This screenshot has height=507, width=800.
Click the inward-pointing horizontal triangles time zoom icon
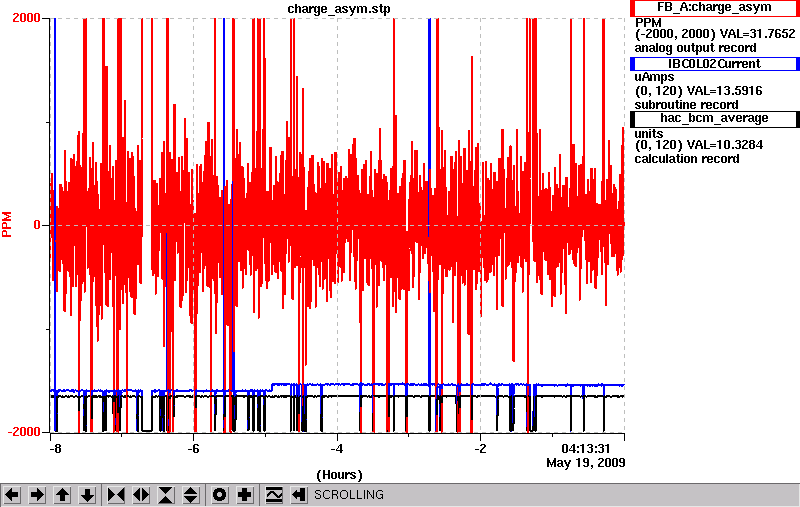coord(116,495)
